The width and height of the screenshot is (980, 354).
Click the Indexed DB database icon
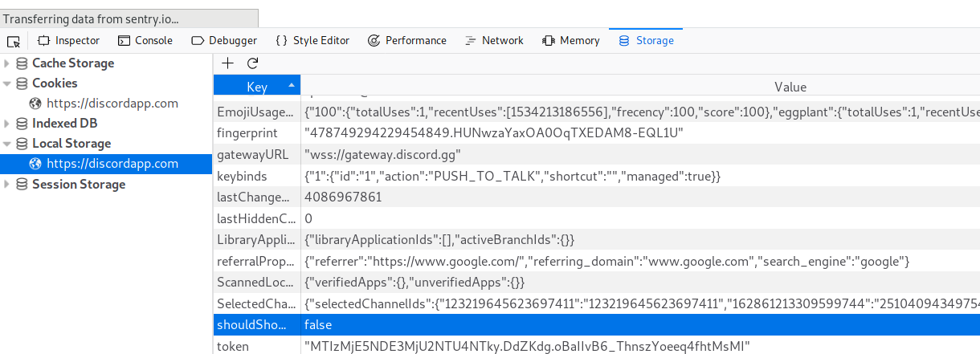[22, 124]
